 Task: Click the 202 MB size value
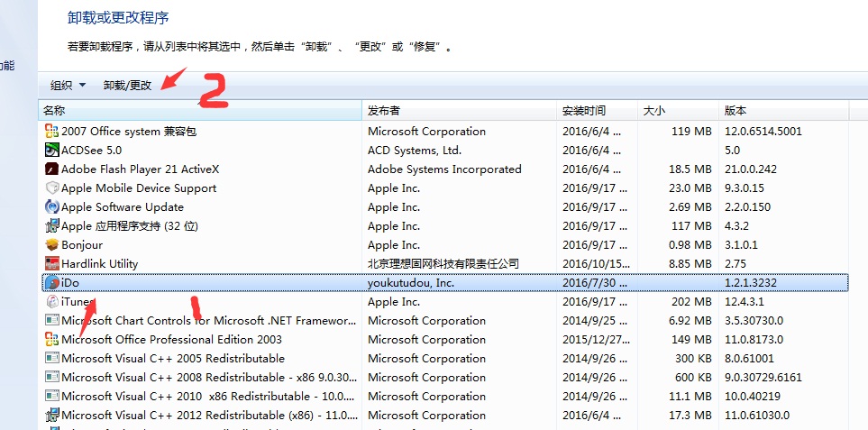[x=690, y=302]
